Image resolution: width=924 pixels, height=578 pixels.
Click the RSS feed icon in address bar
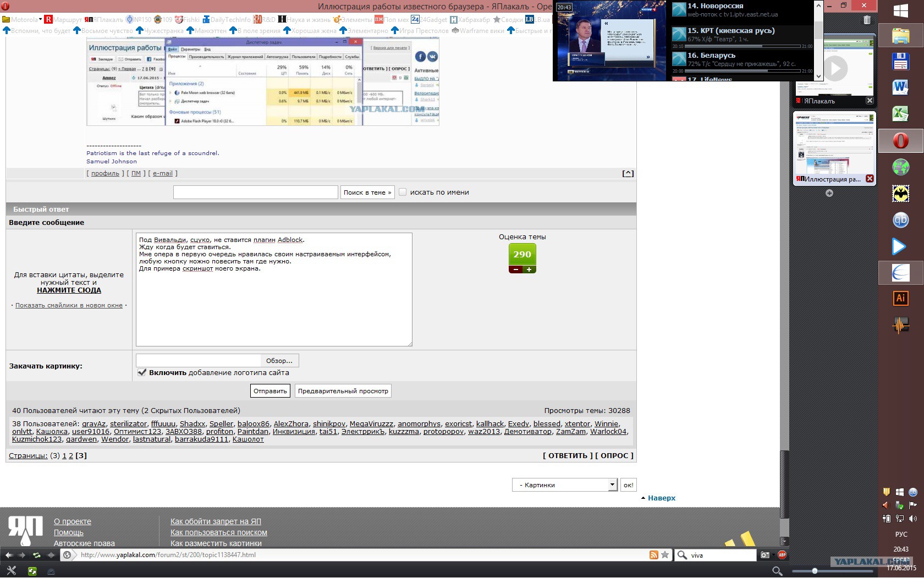[x=653, y=555]
